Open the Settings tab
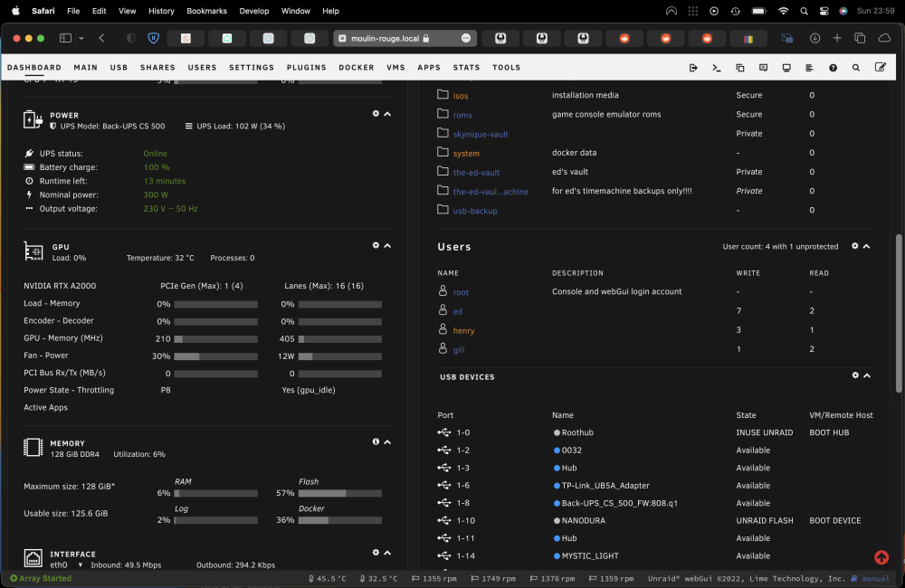Screen dimensions: 905x588 252,68
